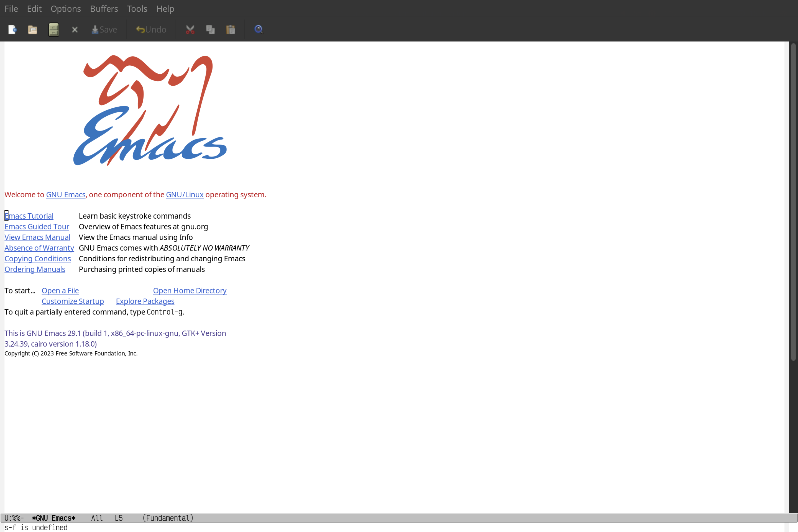
Task: Open a file using folder icon
Action: point(32,29)
